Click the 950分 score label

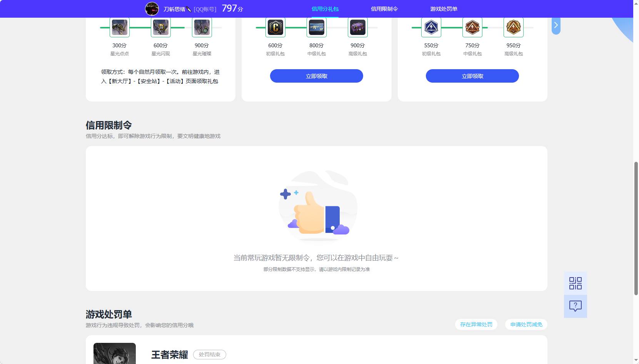pos(514,45)
